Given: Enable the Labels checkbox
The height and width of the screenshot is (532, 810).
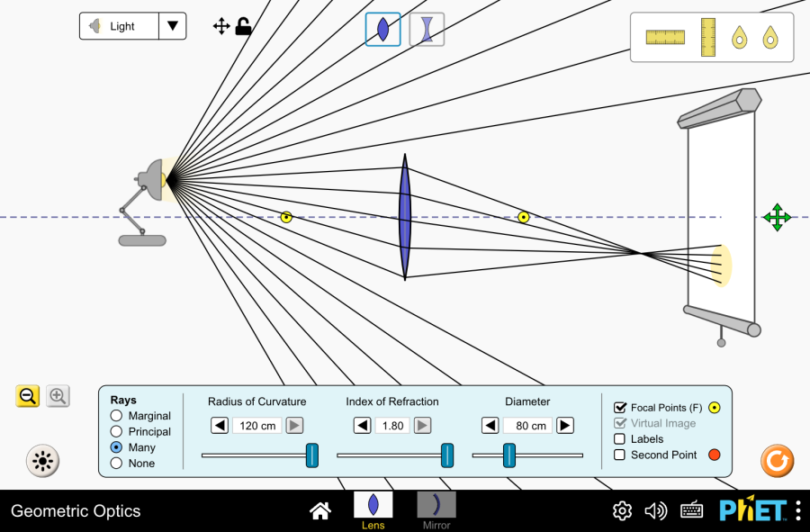Looking at the screenshot, I should click(x=619, y=439).
